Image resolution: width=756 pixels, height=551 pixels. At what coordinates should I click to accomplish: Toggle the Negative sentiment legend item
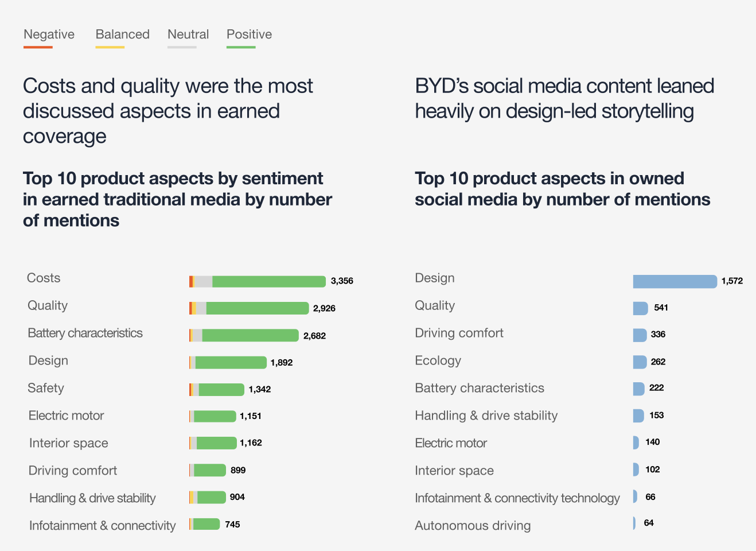(49, 34)
